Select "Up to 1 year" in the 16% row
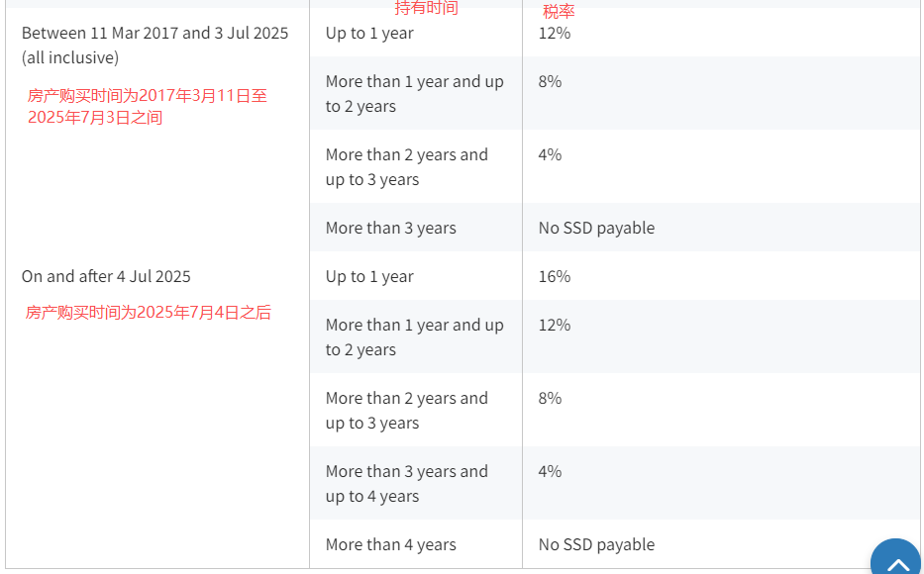Screen dimensions: 924x574 coord(369,276)
